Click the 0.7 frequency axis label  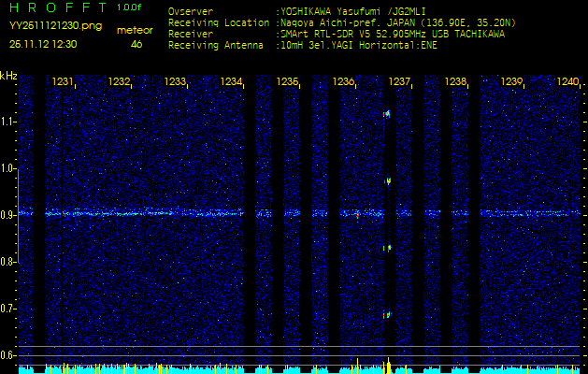tap(7, 309)
